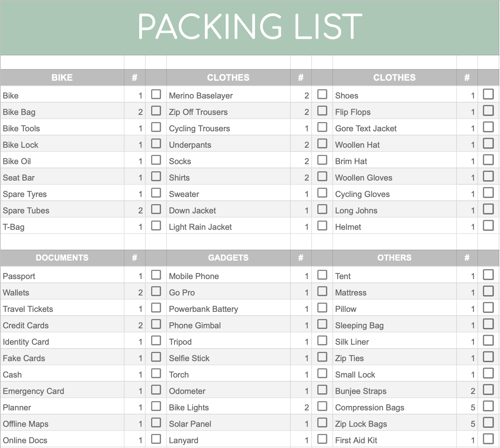Tick the Merino Baselayer checkbox
The width and height of the screenshot is (500, 448).
click(322, 94)
